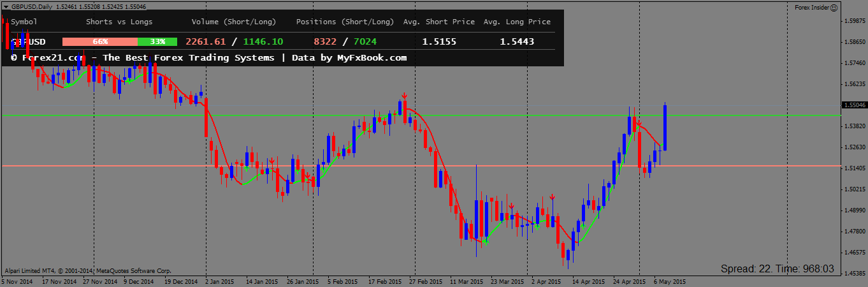Click the 24 Apr 2015 date label

(629, 281)
